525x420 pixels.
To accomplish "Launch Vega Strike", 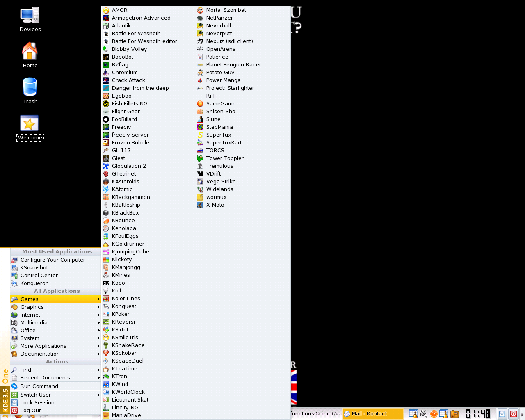I will pyautogui.click(x=243, y=182).
